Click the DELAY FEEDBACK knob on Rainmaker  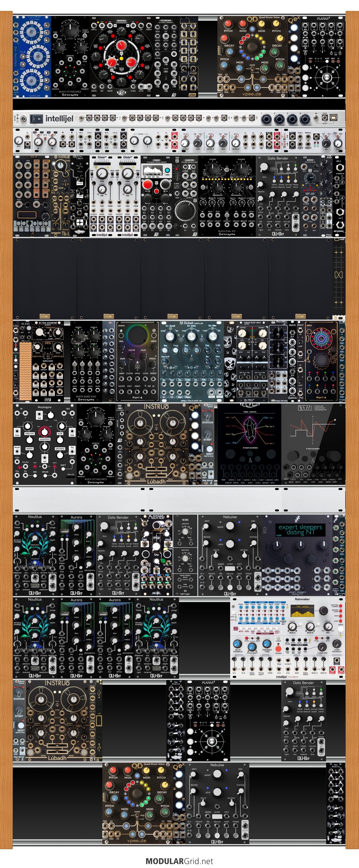[x=238, y=644]
